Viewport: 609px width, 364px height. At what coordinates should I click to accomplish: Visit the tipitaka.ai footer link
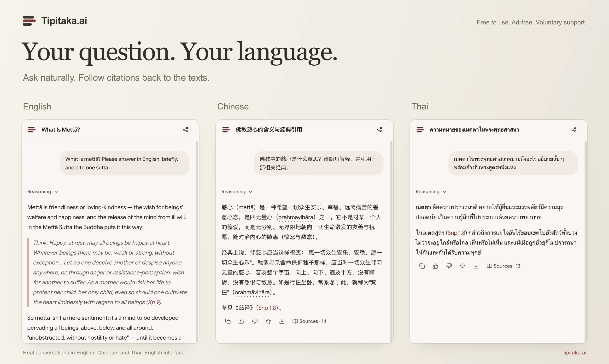(x=575, y=353)
